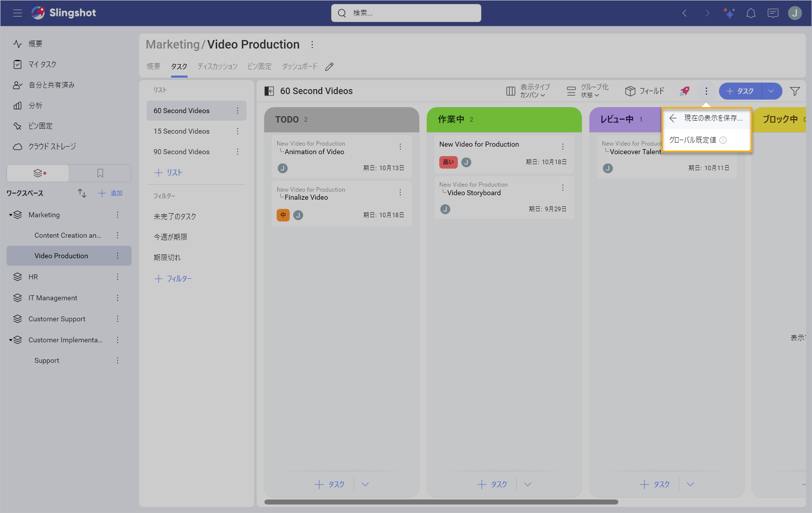Open notifications via the bell icon
The width and height of the screenshot is (812, 513).
point(750,13)
